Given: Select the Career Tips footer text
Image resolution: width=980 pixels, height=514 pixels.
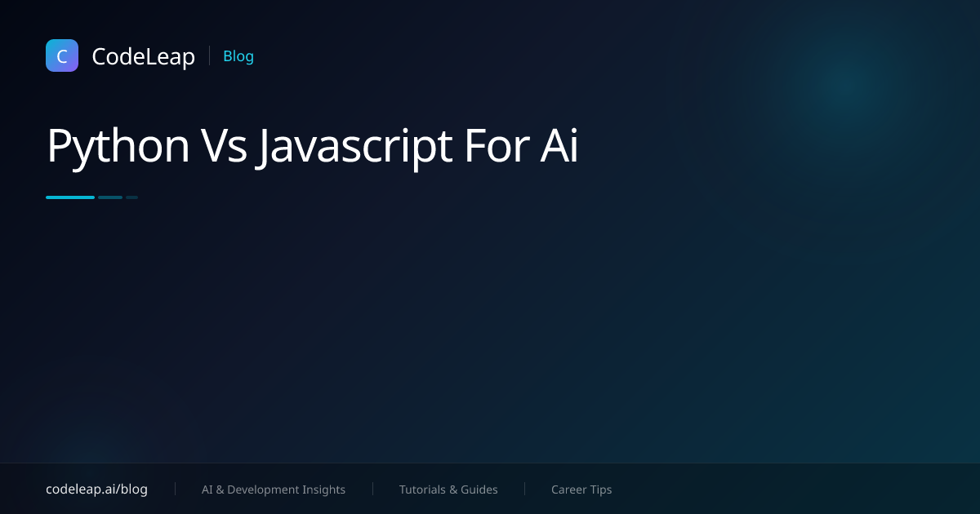Looking at the screenshot, I should (581, 490).
